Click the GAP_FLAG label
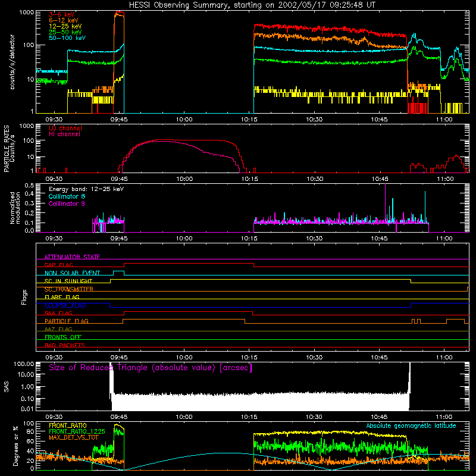Image resolution: width=476 pixels, height=476 pixels. point(58,265)
